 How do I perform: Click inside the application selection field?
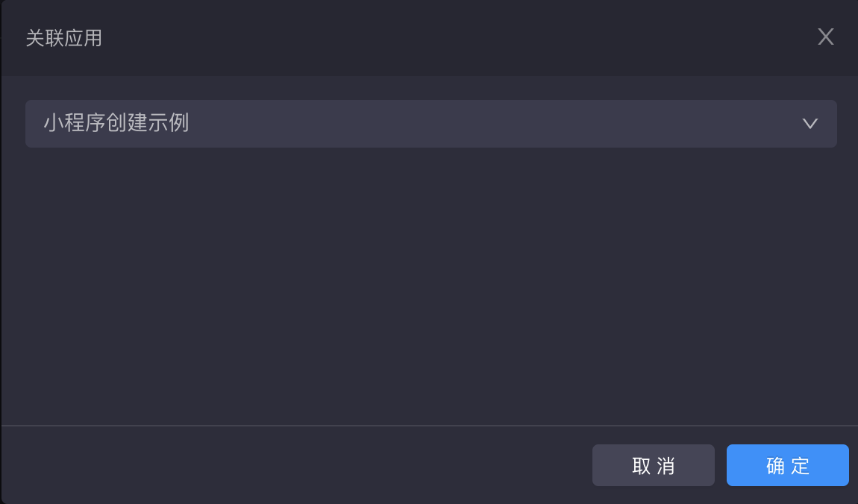click(x=373, y=124)
